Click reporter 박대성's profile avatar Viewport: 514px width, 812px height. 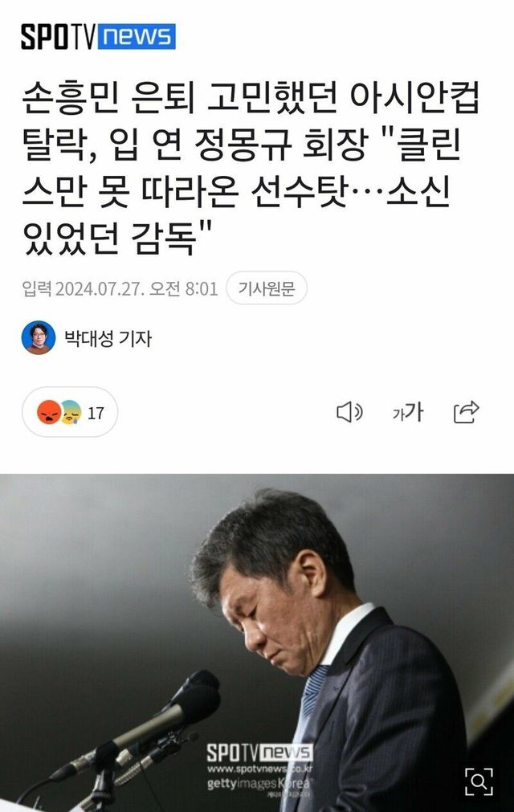[x=39, y=337]
